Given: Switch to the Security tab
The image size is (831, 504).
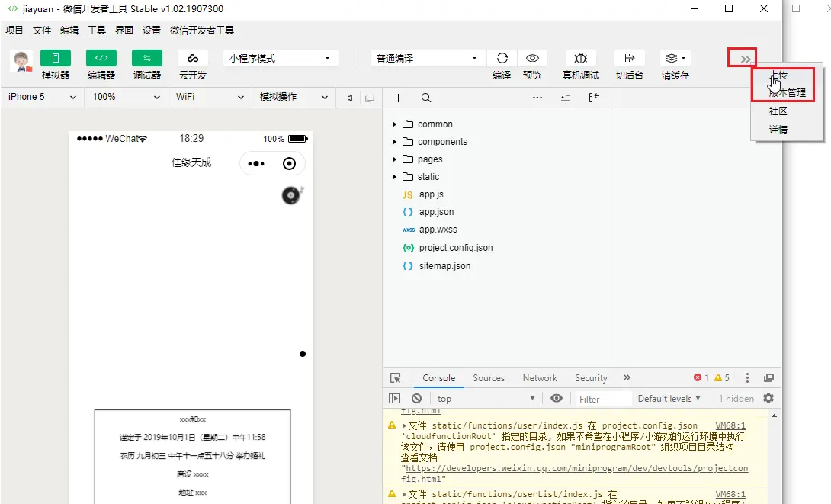Looking at the screenshot, I should [591, 378].
